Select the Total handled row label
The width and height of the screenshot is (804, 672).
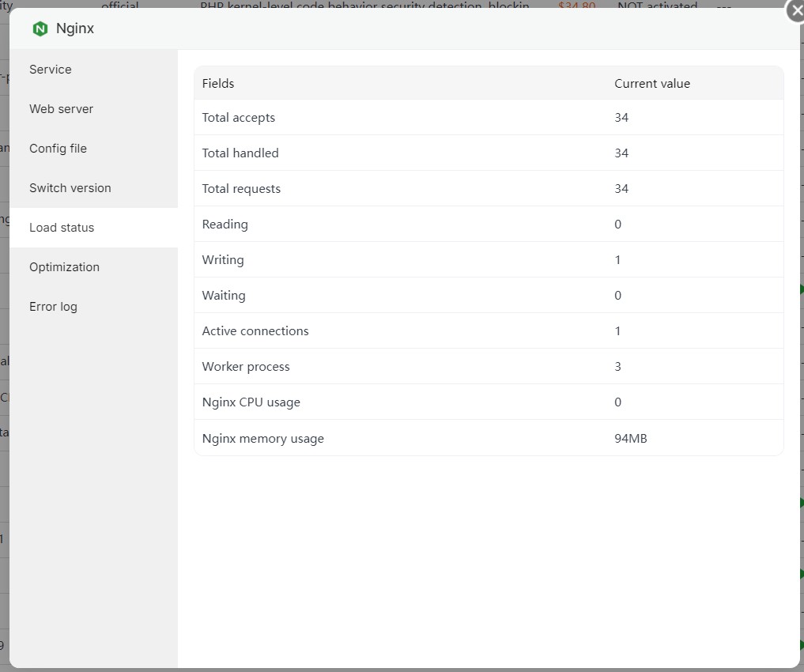tap(240, 153)
